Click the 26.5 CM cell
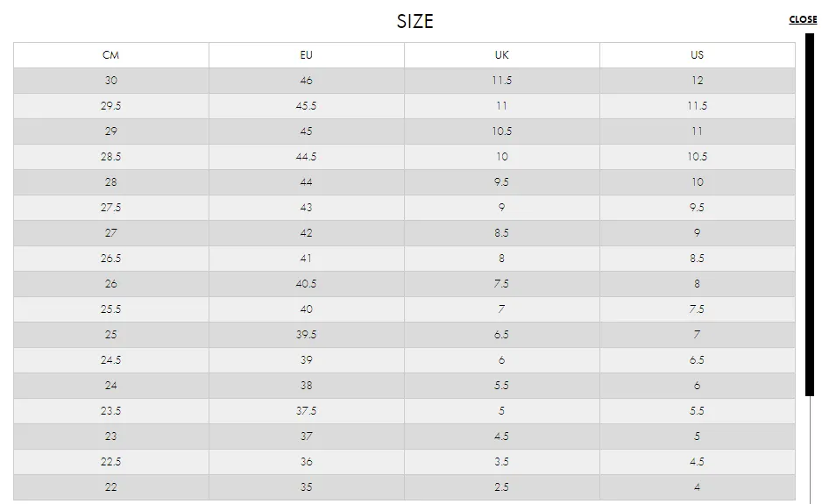 [110, 259]
